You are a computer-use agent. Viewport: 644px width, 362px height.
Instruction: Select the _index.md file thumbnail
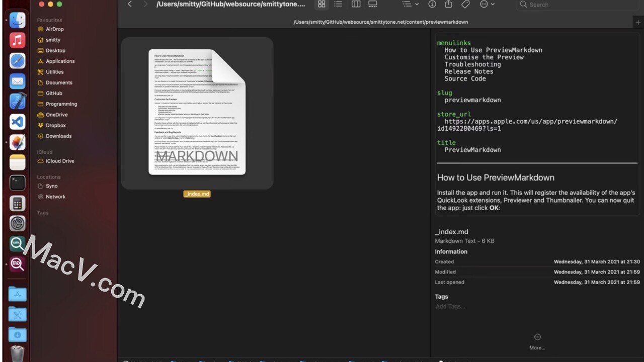click(197, 113)
